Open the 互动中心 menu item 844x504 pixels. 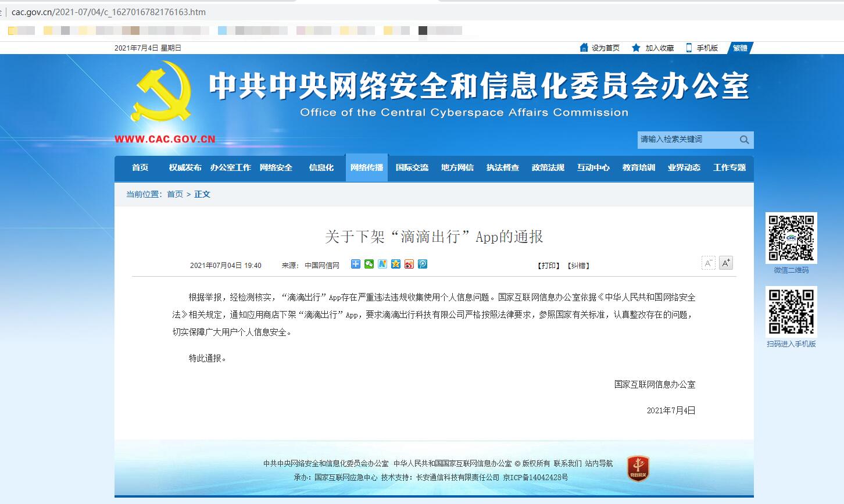coord(593,167)
